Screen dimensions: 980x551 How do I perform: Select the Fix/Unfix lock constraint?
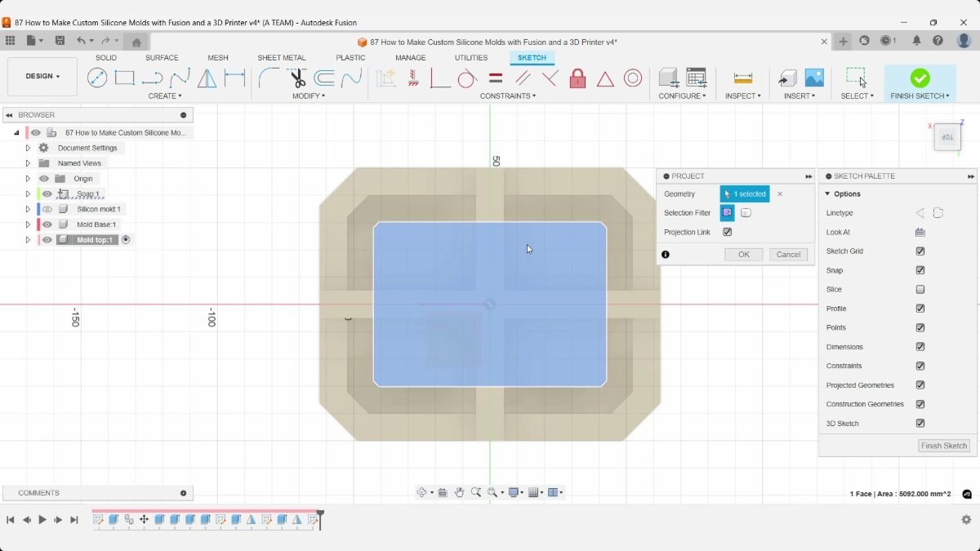click(577, 78)
